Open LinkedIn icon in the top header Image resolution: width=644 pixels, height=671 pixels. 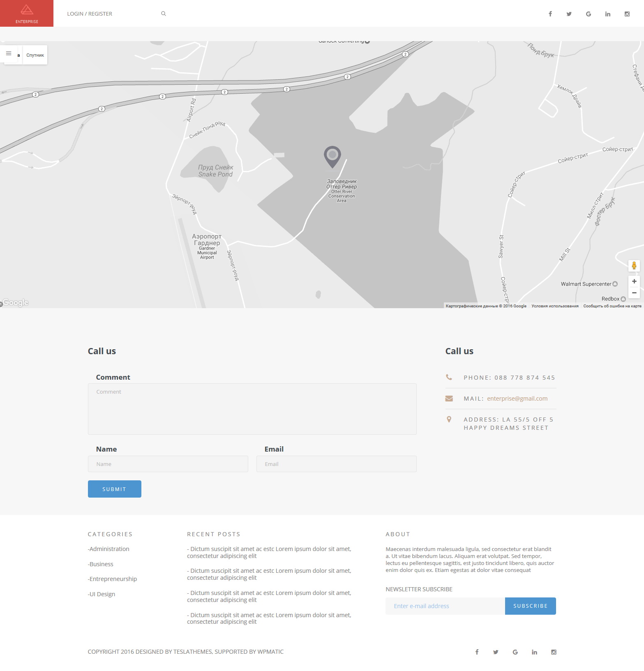point(608,14)
